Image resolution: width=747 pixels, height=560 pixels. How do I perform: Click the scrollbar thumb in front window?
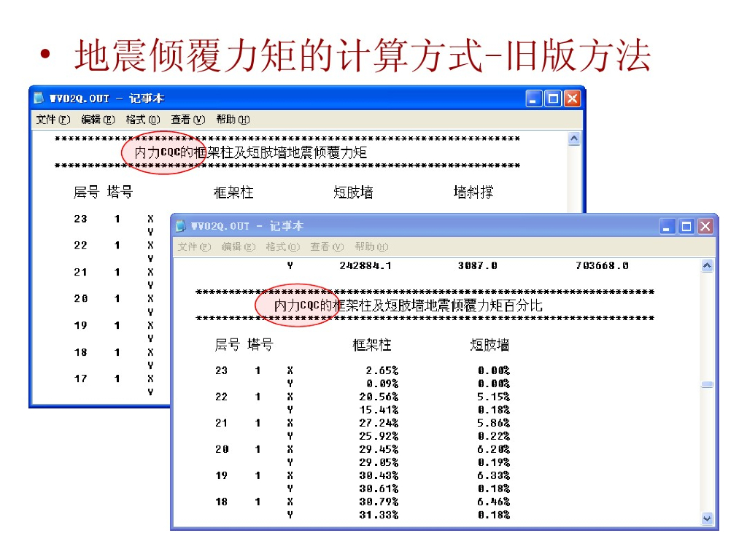[708, 385]
